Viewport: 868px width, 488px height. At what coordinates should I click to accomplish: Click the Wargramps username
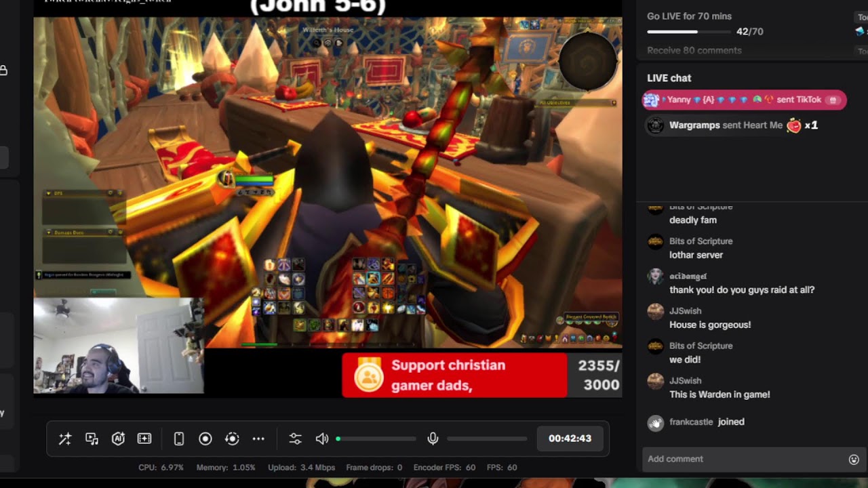[694, 125]
